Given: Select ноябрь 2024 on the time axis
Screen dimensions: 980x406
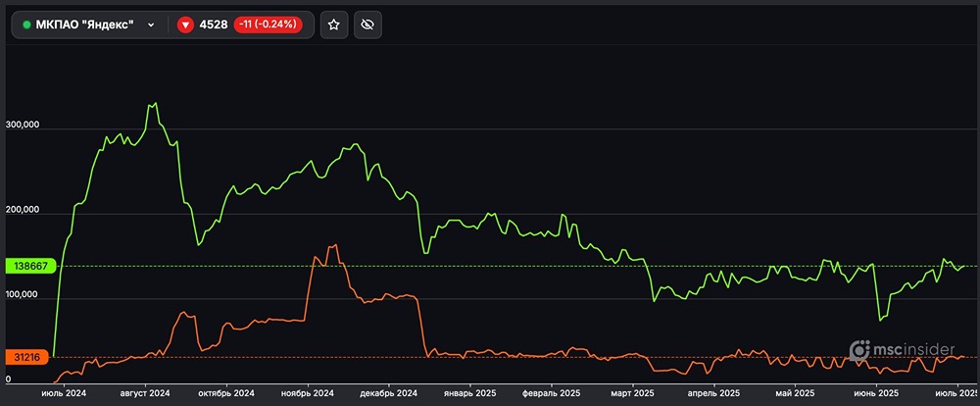Looking at the screenshot, I should click(x=309, y=393).
